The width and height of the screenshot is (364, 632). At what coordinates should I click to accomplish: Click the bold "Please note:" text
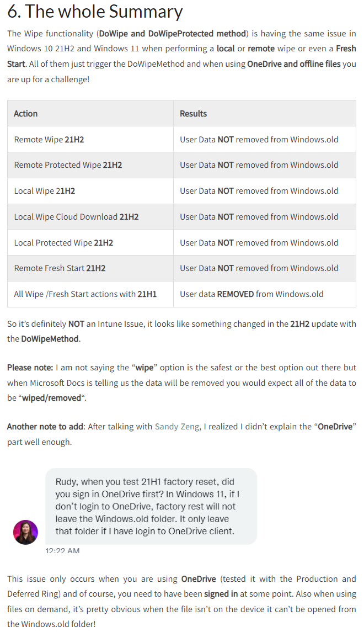pos(30,368)
